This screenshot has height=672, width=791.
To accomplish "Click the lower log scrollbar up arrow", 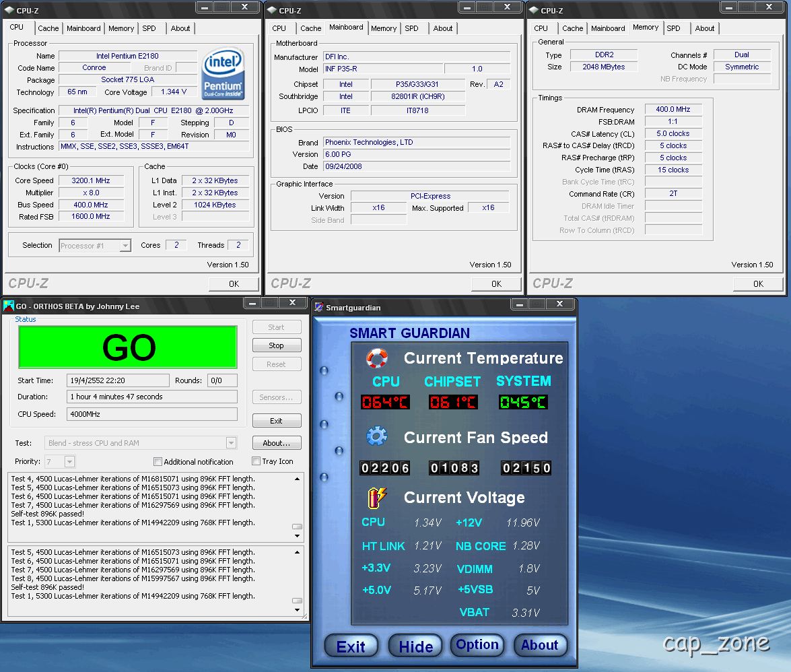I will coord(297,552).
